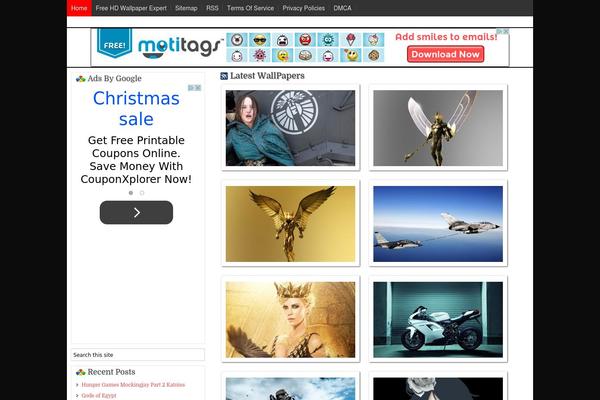Close the top banner ad
Viewport: 600px width, 400px height.
(x=506, y=31)
